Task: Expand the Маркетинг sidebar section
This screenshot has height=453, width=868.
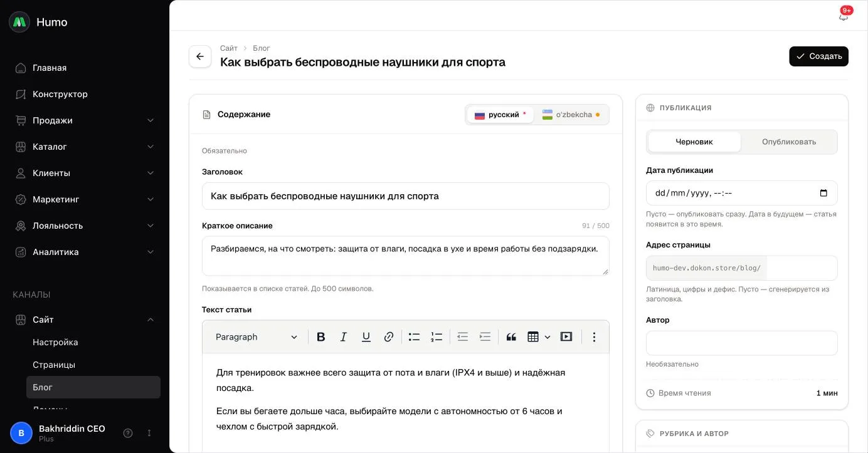Action: click(x=85, y=199)
